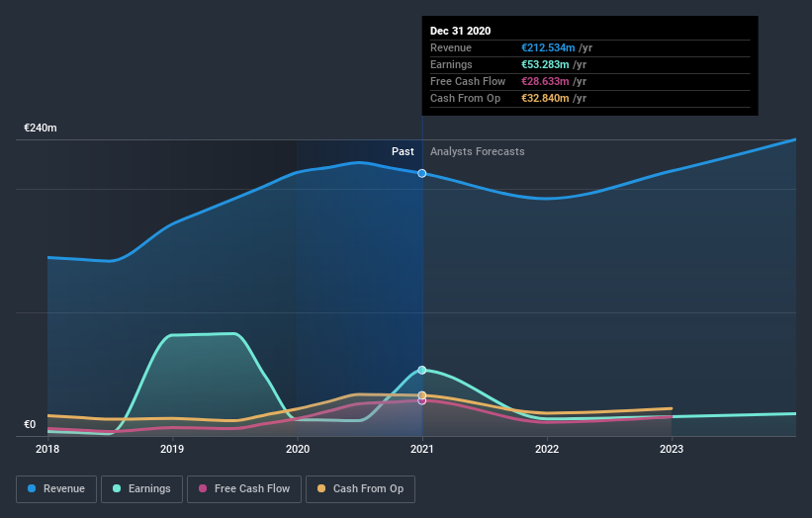Select the Cash From Op data point at 2021
The image size is (812, 518).
422,395
